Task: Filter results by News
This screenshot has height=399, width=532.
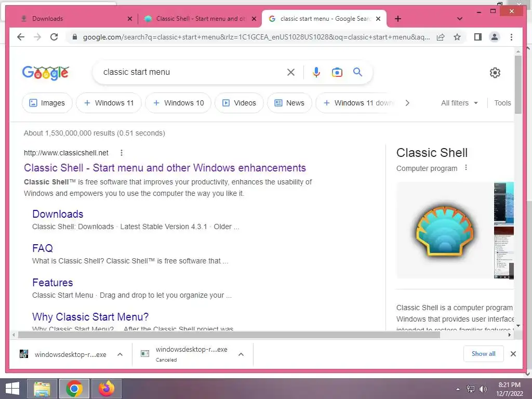Action: pos(289,103)
